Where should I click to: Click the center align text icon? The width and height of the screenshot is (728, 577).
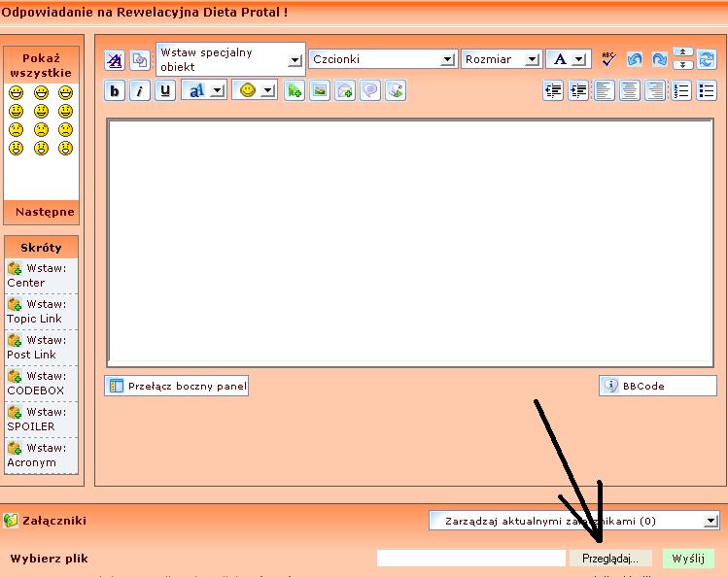tap(630, 90)
